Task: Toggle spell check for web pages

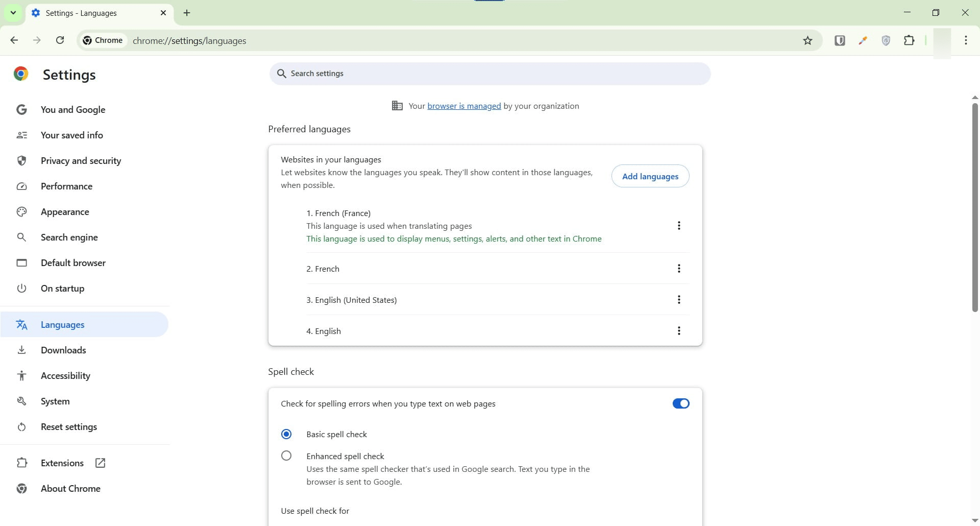Action: pyautogui.click(x=680, y=404)
